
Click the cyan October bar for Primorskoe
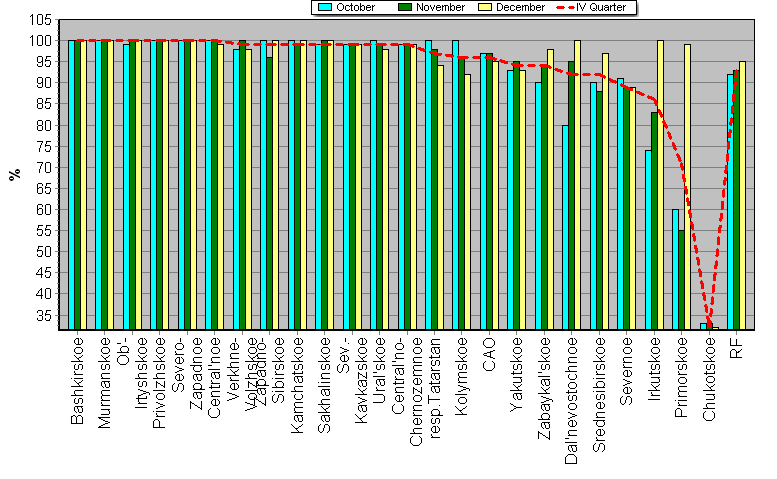(x=675, y=269)
